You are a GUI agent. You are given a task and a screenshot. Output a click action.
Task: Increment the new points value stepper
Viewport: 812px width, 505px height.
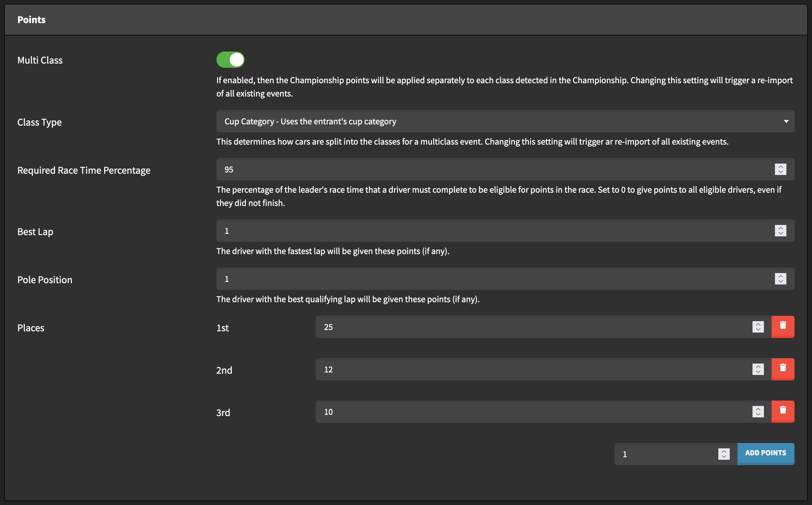point(723,451)
